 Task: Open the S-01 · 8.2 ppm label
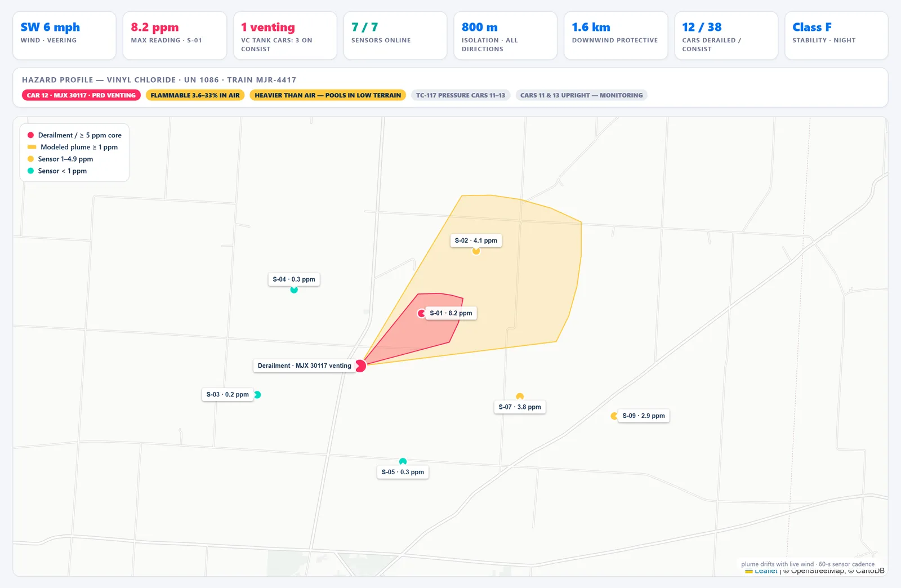(x=451, y=313)
